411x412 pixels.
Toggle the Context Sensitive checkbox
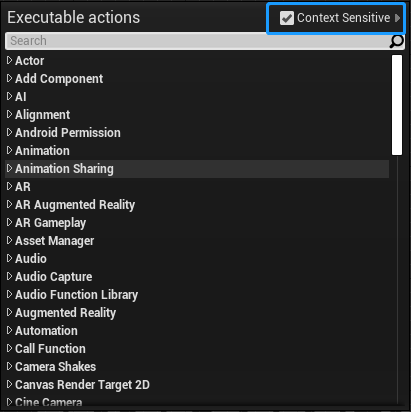click(x=287, y=18)
